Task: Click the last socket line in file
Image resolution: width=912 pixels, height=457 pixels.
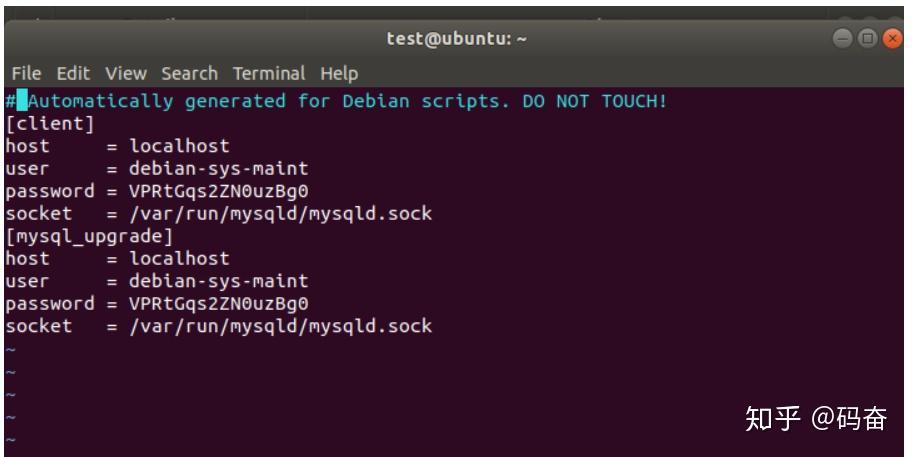Action: point(219,326)
